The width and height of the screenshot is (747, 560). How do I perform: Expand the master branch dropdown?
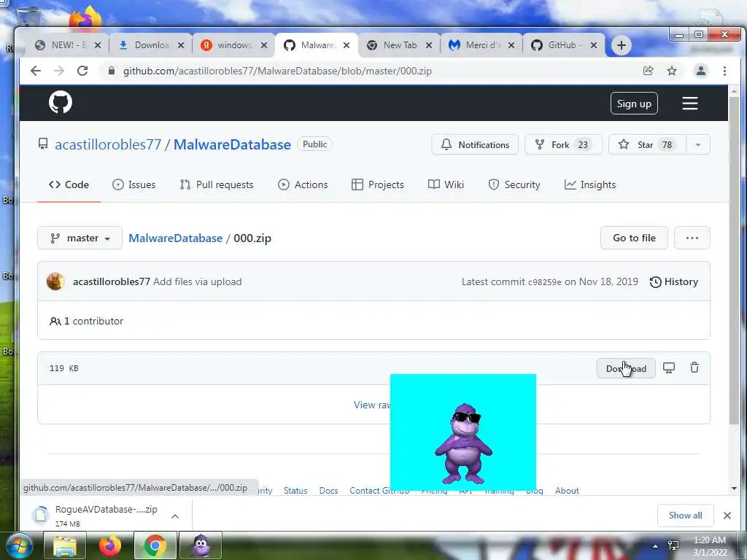point(80,238)
